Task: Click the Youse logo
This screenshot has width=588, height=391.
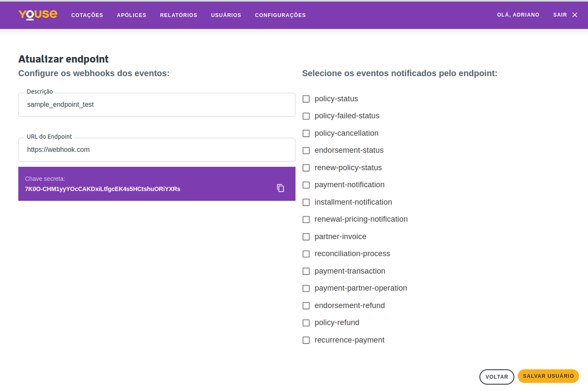Action: coord(38,14)
